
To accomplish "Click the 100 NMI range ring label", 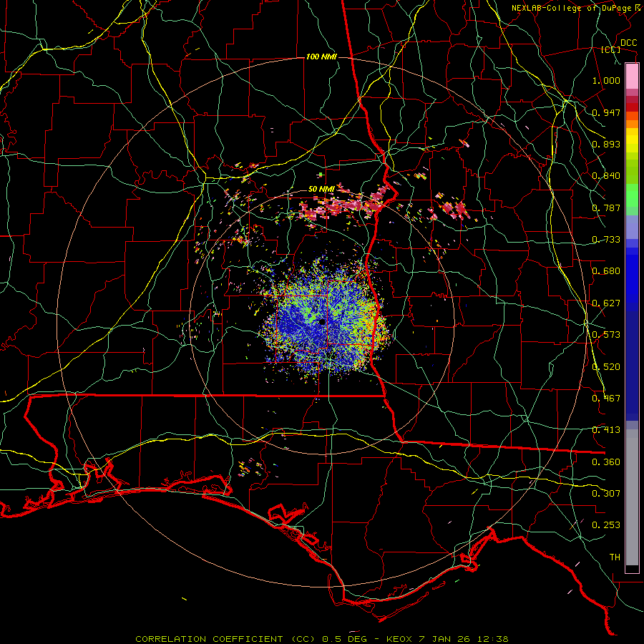I will coord(321,57).
